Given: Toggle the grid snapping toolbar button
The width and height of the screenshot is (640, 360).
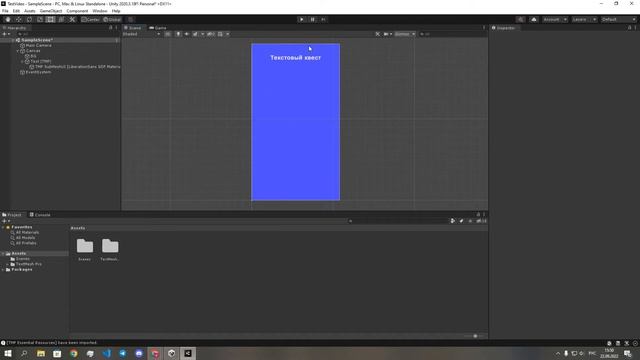Looking at the screenshot, I should click(131, 19).
